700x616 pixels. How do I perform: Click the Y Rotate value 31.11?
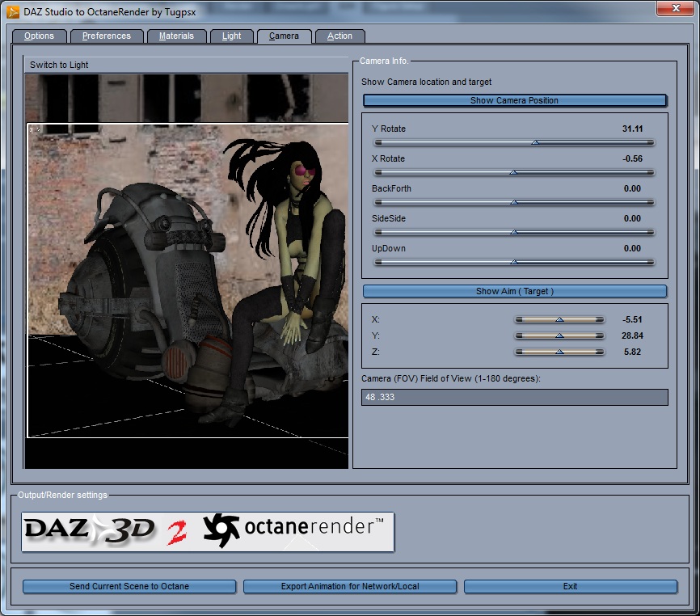click(633, 129)
